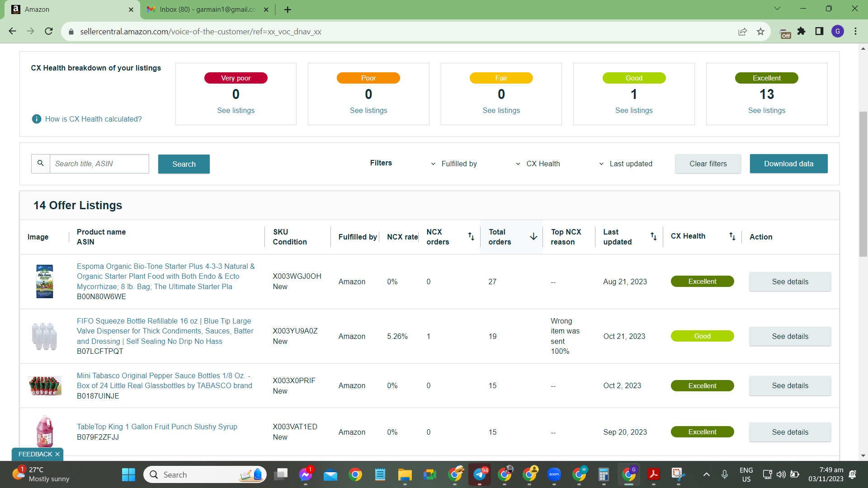This screenshot has width=868, height=488.
Task: Sort listings by Total orders arrow
Action: coord(533,236)
